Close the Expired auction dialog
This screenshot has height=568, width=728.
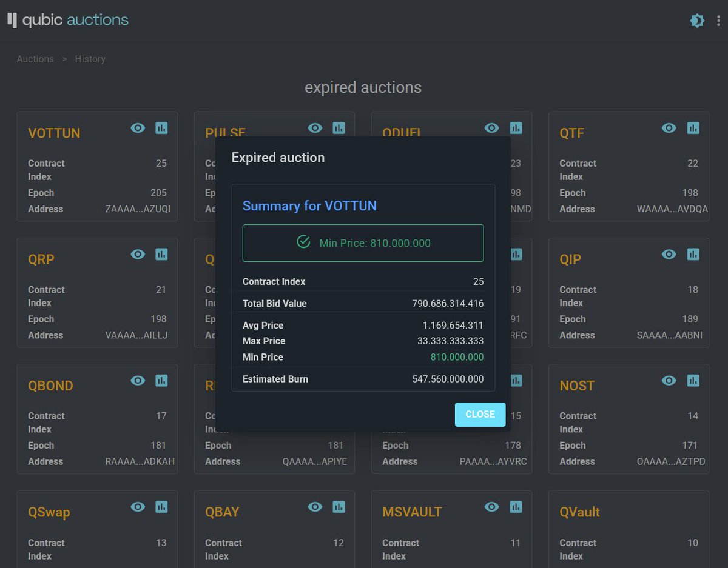[480, 414]
